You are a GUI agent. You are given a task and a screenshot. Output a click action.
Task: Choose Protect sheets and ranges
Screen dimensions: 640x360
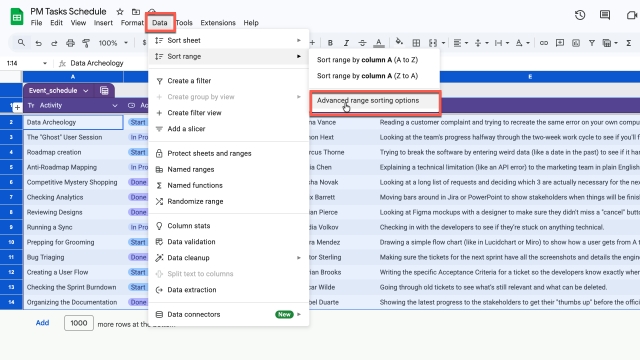[229, 153]
